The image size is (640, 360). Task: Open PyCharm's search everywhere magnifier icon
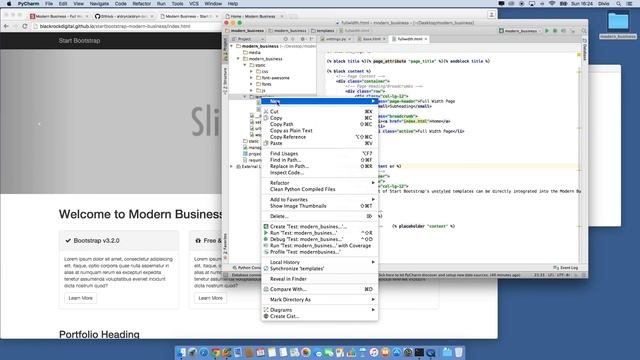click(x=584, y=31)
